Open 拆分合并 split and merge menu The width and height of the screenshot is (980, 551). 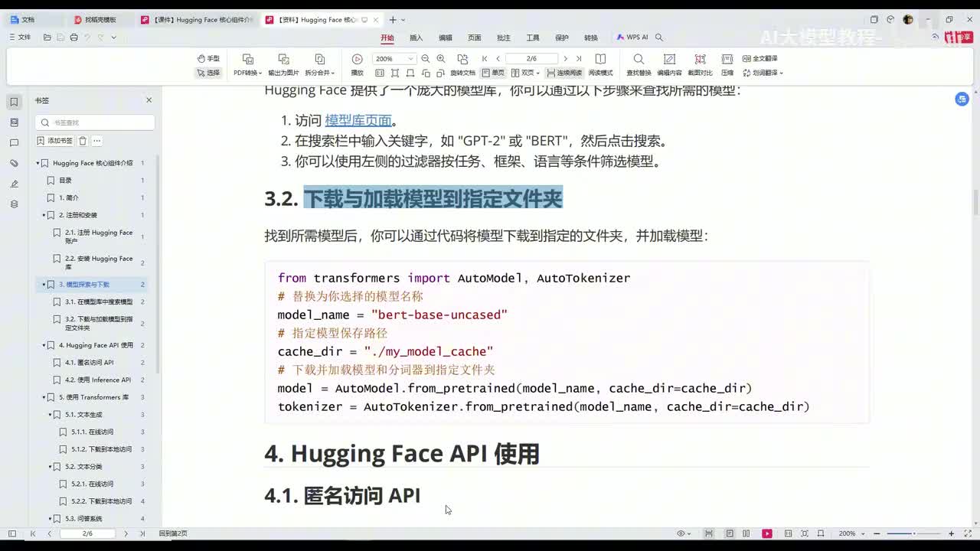[320, 65]
